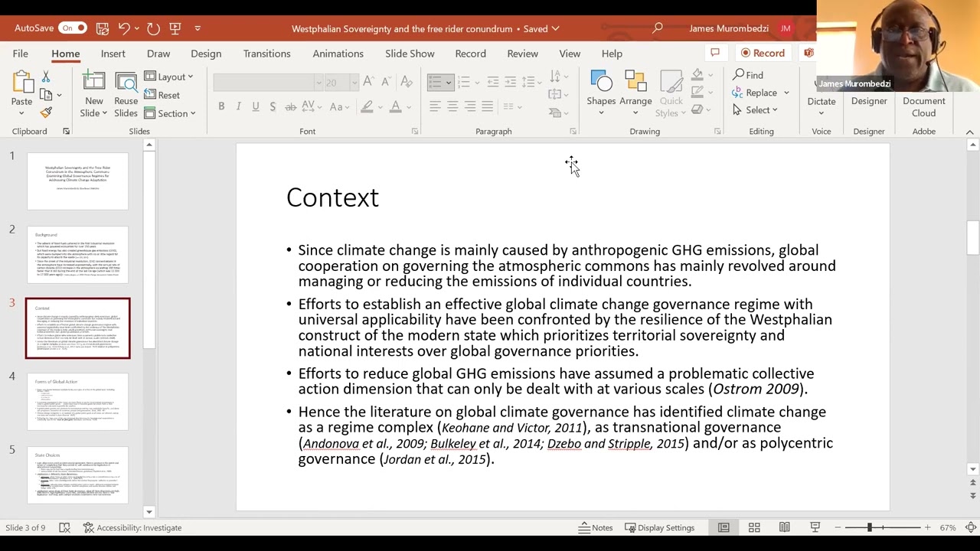Switch to the Draw tab
980x551 pixels.
pyautogui.click(x=158, y=54)
